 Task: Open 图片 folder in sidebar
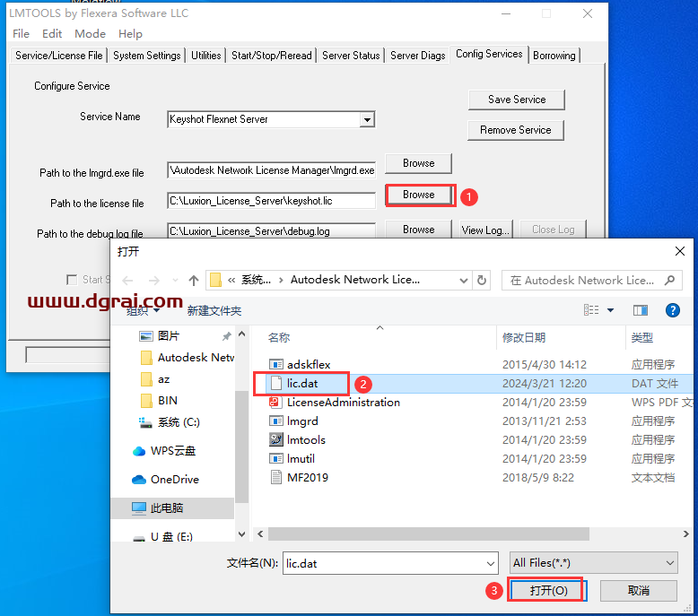[x=159, y=336]
